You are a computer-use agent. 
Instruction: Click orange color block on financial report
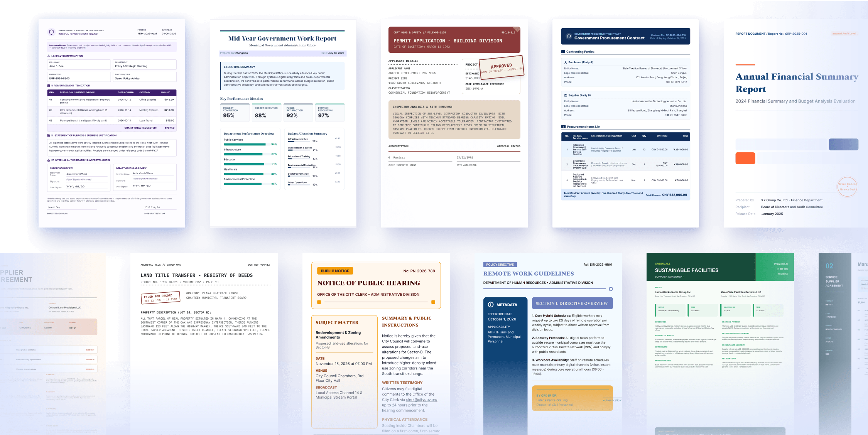coord(745,158)
